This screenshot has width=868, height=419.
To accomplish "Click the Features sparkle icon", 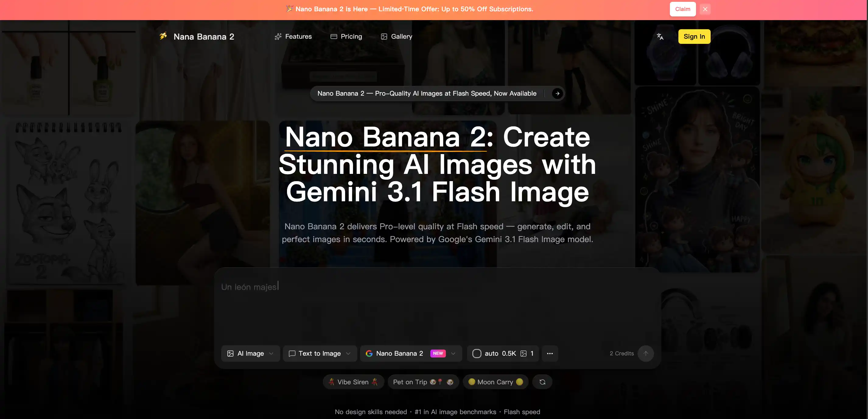I will pos(278,37).
